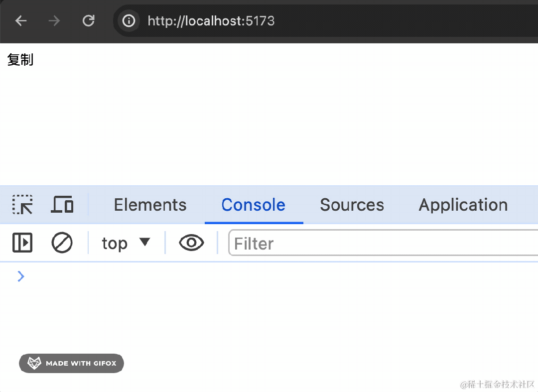This screenshot has width=538, height=392.
Task: Click the Made with Gifox badge
Action: click(72, 363)
